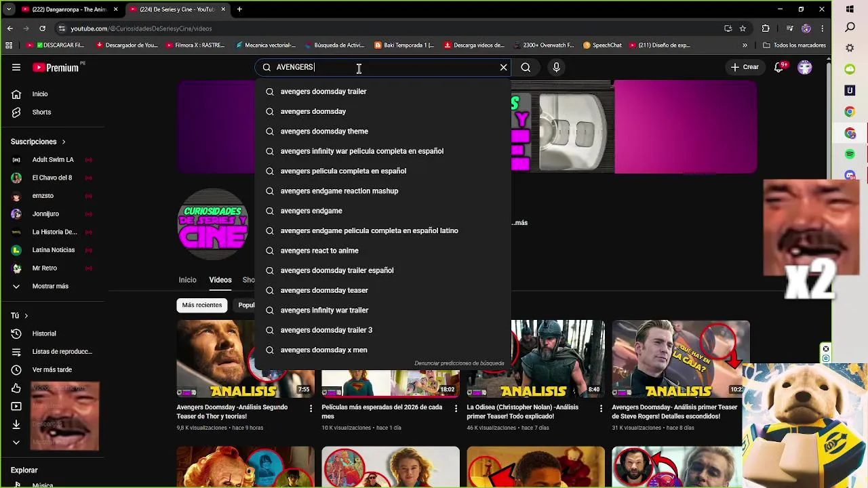Open the SpeechChat bookmark
Viewport: 868px width, 488px height.
click(602, 45)
